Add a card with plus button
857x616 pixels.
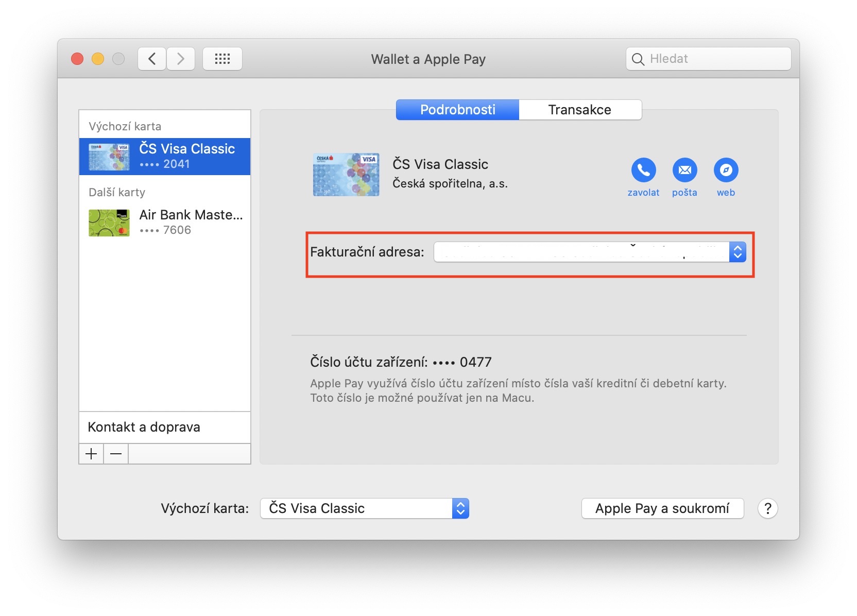pos(91,454)
